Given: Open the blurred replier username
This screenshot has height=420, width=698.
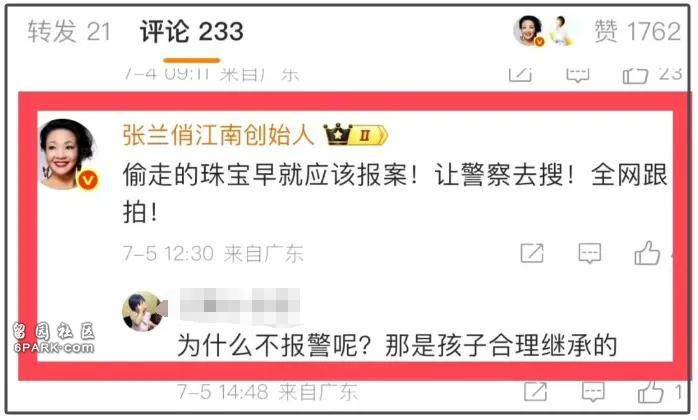Looking at the screenshot, I should click(x=240, y=306).
